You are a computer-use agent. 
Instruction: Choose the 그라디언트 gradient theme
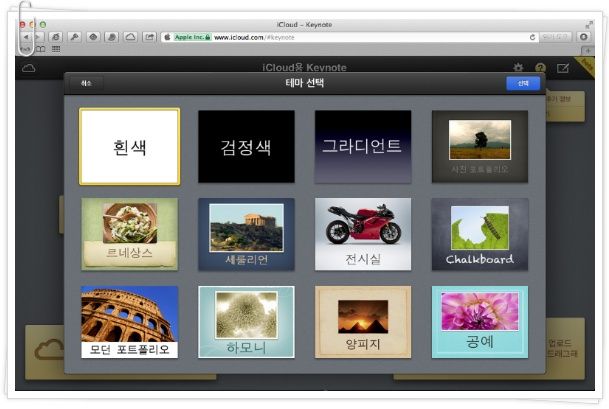363,146
